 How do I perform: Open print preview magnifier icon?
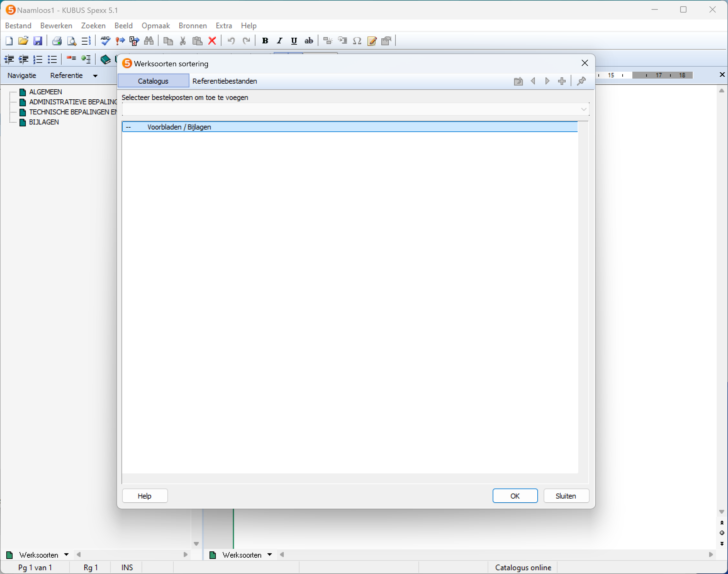click(x=72, y=41)
